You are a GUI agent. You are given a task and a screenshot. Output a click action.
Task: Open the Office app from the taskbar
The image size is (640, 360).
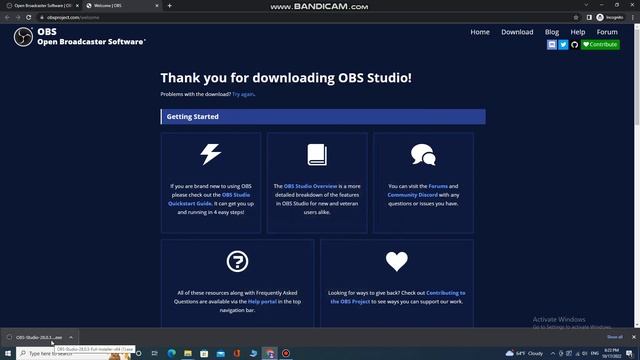(x=237, y=353)
